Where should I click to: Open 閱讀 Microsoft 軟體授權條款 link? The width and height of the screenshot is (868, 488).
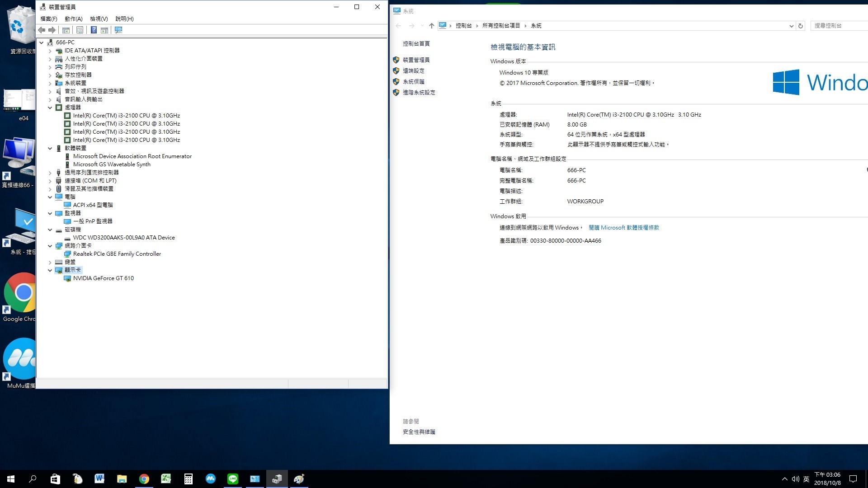point(623,228)
